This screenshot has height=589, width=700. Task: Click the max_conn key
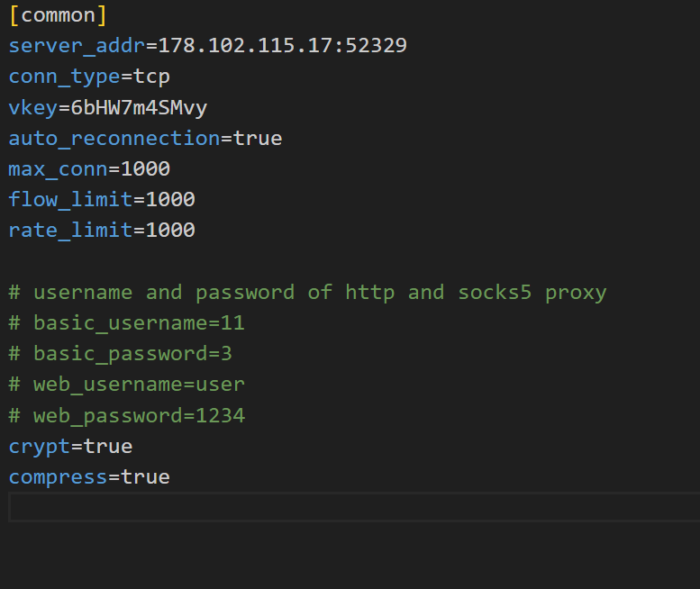(58, 168)
